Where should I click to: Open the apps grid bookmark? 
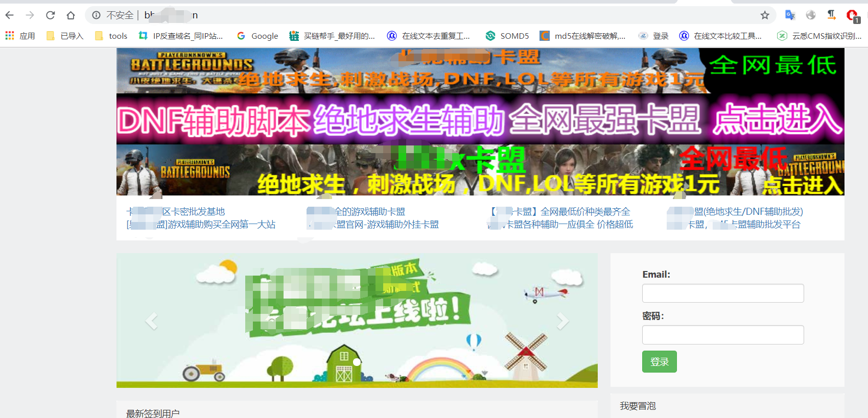pos(20,36)
